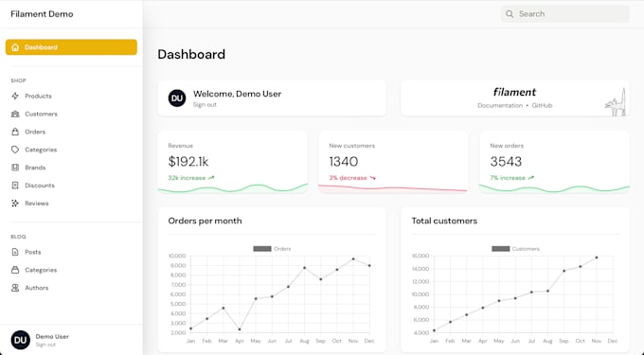Select Discounts in the sidebar
The height and width of the screenshot is (355, 644).
point(40,186)
